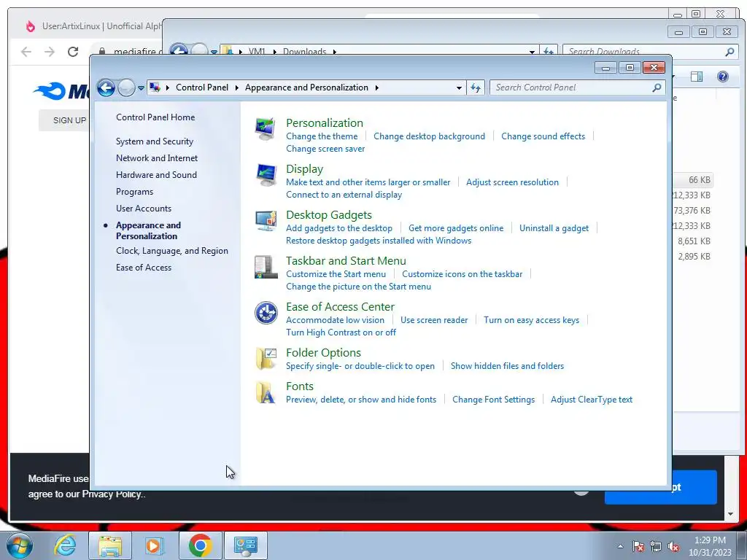Screen dimensions: 747x560
Task: Open the Downloads window address history dropdown
Action: tap(532, 52)
